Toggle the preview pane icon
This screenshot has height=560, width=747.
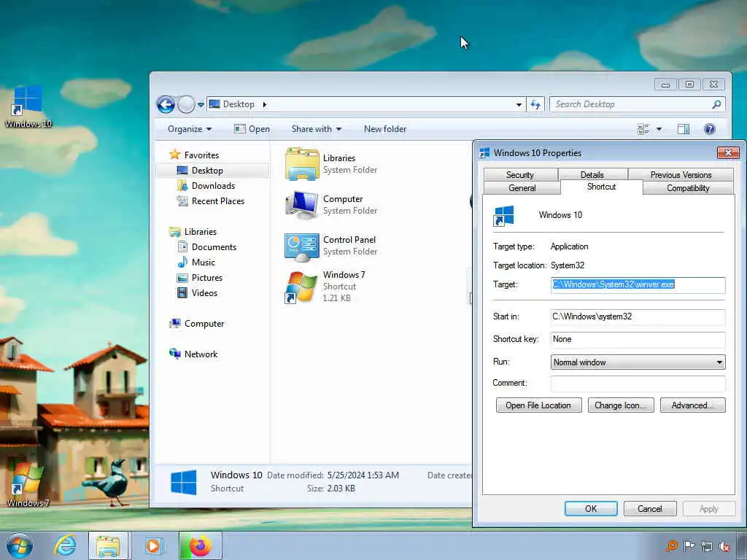(x=683, y=129)
